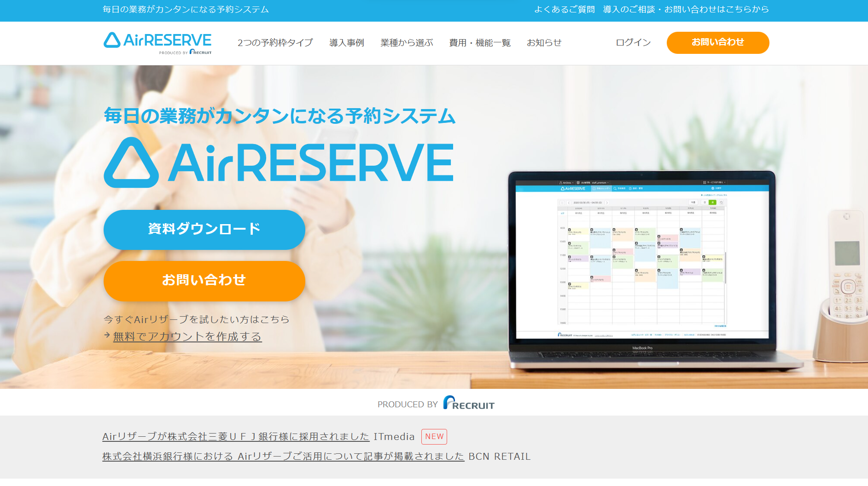The width and height of the screenshot is (868, 486).
Task: Click large orange お問い合わせ hero button
Action: tap(204, 281)
